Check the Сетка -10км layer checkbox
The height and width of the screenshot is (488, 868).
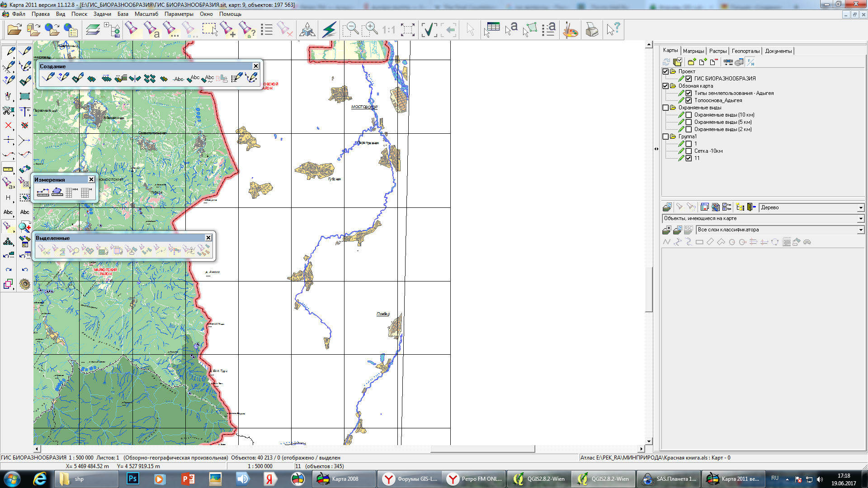[689, 151]
